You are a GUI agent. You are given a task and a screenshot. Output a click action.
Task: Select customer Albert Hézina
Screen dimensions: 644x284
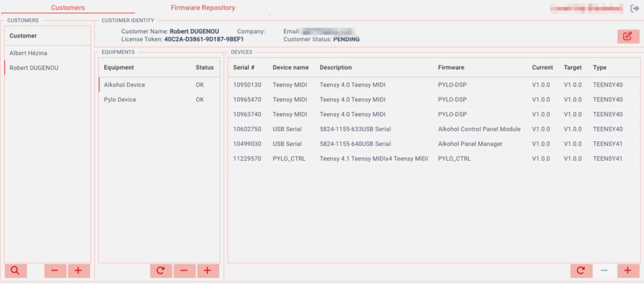[28, 53]
